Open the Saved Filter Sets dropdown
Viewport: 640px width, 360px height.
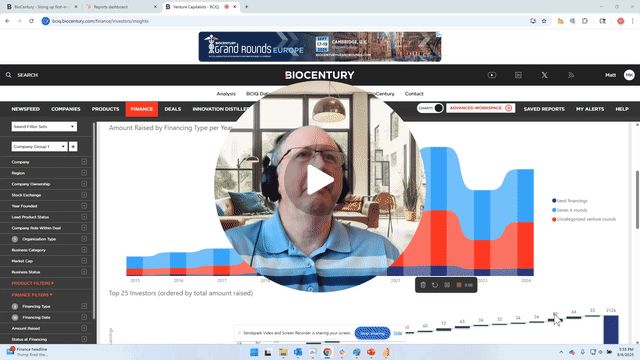coord(44,127)
